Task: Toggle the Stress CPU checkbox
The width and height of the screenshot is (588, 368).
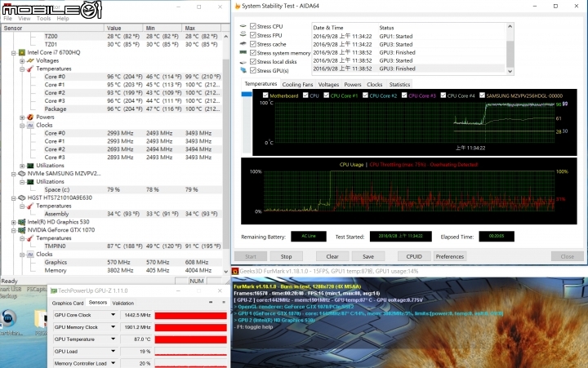Action: tap(253, 26)
